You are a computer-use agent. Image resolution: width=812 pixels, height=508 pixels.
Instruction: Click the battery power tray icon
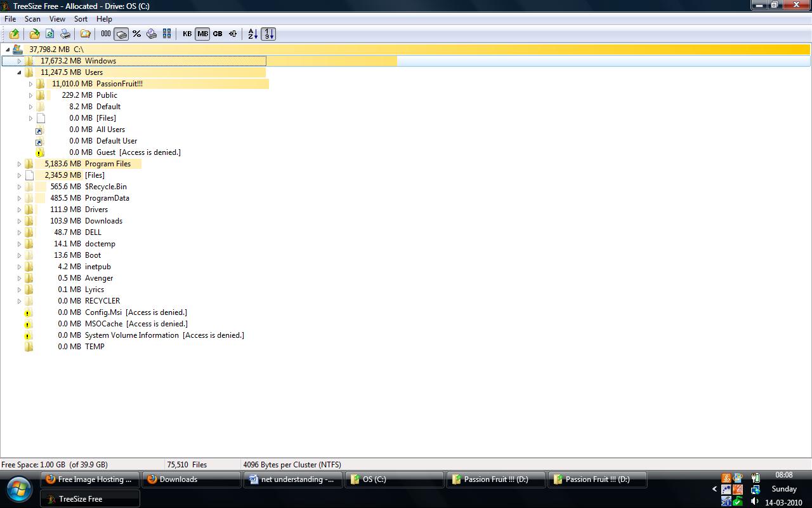pyautogui.click(x=755, y=478)
